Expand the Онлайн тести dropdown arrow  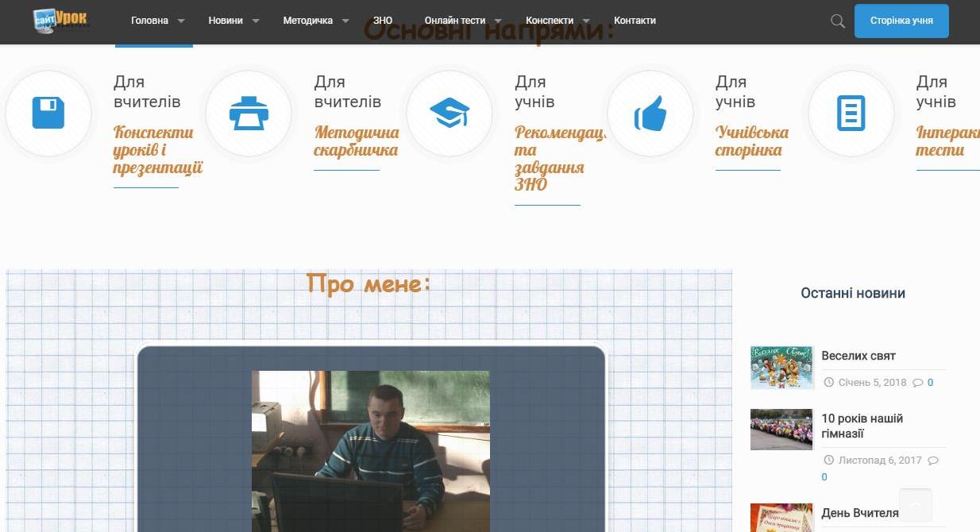pyautogui.click(x=498, y=21)
